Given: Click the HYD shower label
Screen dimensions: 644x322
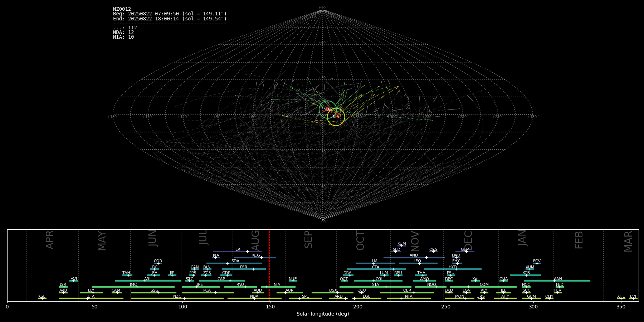Looking at the screenshot, I should coord(453,267).
